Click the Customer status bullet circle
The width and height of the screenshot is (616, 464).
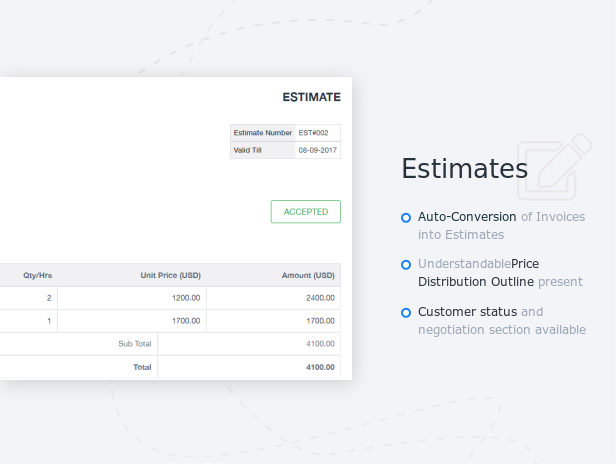406,313
